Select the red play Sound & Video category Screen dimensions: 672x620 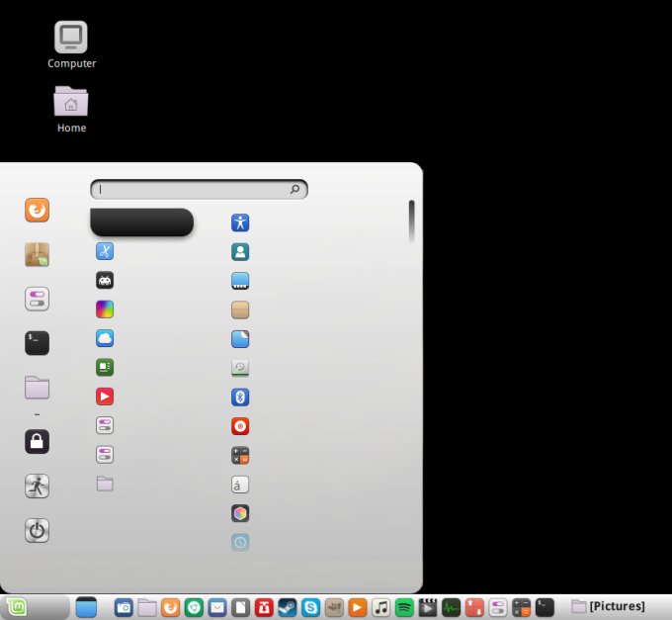point(105,397)
